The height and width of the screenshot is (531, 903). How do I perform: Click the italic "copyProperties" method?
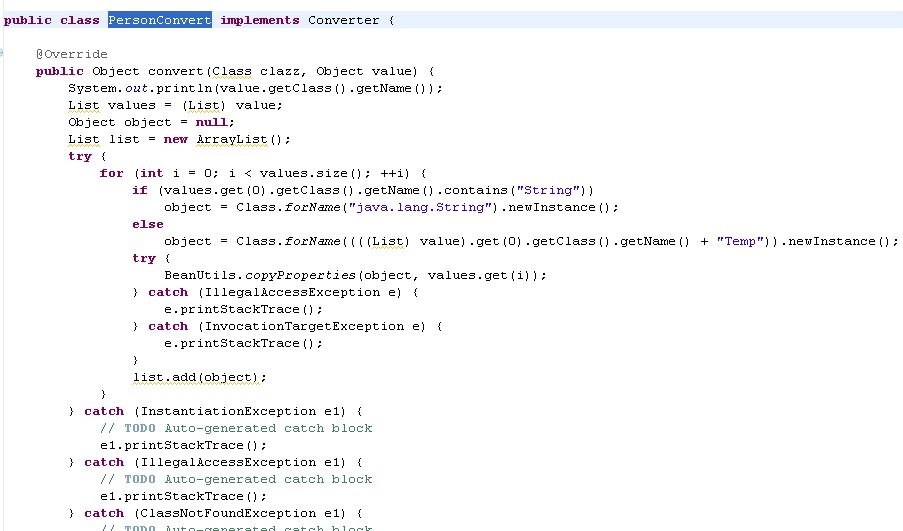(x=301, y=275)
